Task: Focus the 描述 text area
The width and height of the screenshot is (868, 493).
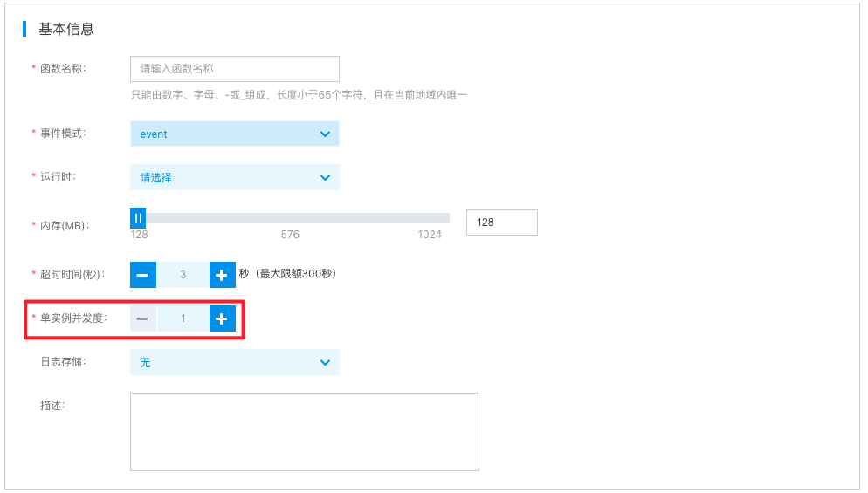Action: click(x=305, y=432)
